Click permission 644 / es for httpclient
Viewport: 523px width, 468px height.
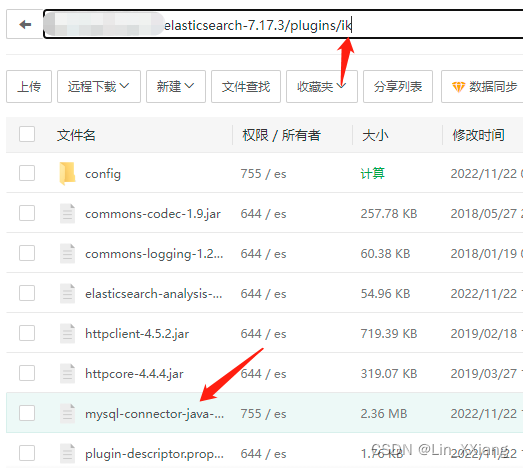(264, 334)
